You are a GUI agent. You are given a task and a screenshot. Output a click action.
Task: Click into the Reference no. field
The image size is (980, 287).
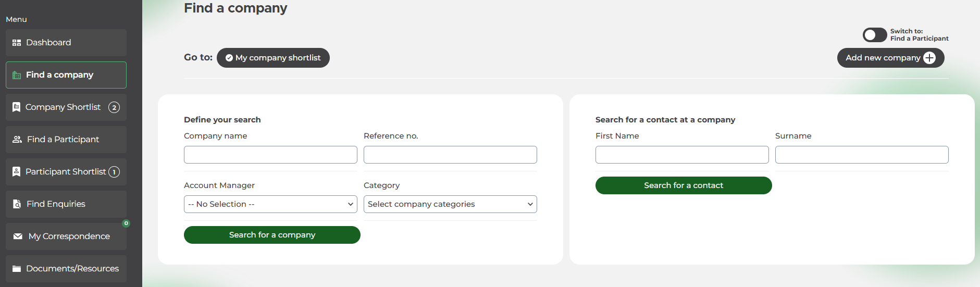point(450,155)
